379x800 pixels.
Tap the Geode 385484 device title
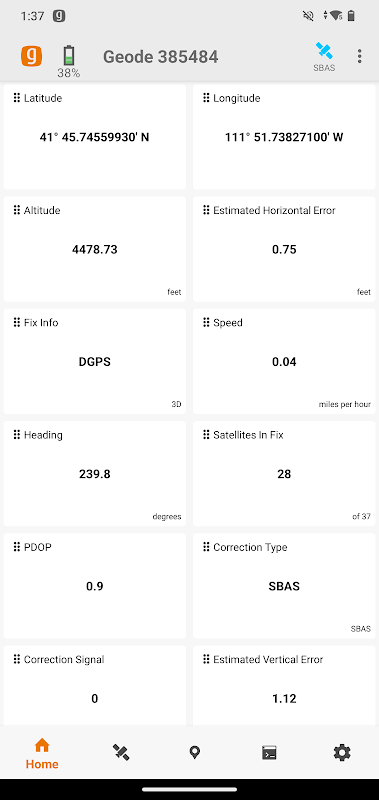(161, 57)
